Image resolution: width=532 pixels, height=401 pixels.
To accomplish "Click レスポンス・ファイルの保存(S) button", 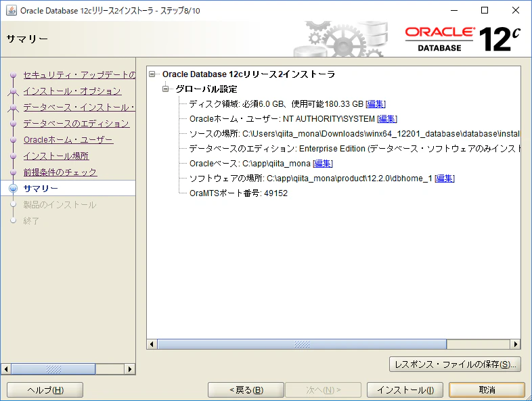I will (x=455, y=364).
